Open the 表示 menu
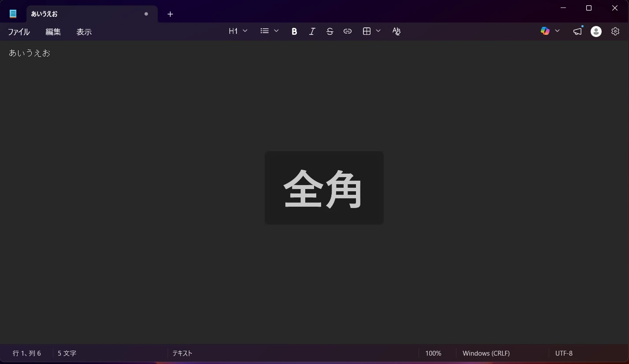Image resolution: width=629 pixels, height=364 pixels. (84, 32)
